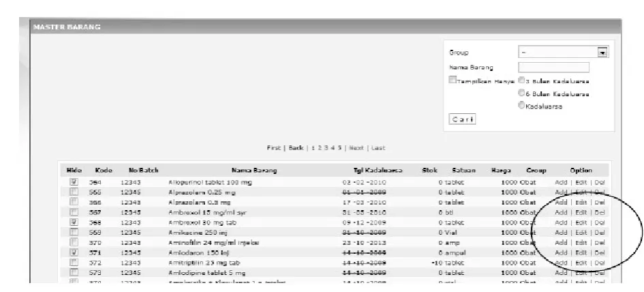Click the Cari search button

tap(463, 119)
